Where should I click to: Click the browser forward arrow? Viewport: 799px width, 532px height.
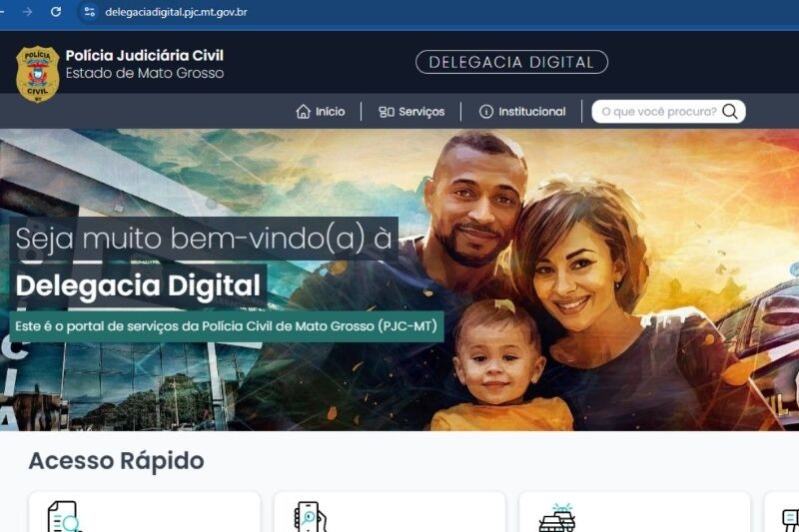(x=28, y=12)
